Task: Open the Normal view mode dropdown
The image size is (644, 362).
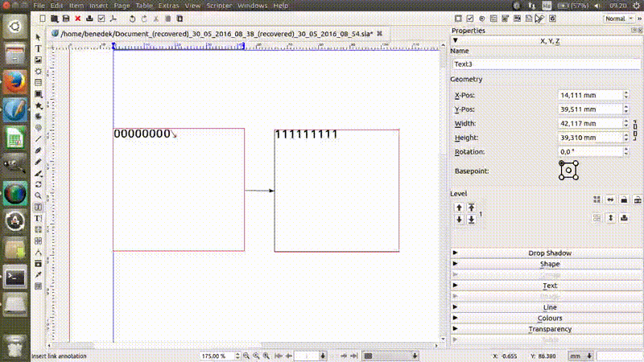Action: click(620, 18)
